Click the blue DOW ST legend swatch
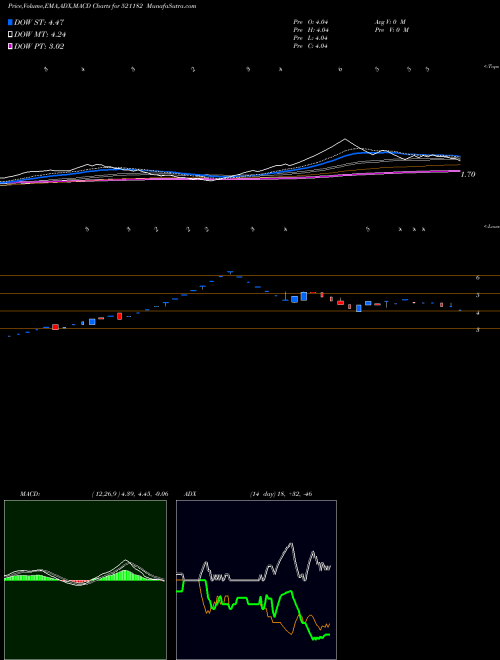 click(10, 22)
